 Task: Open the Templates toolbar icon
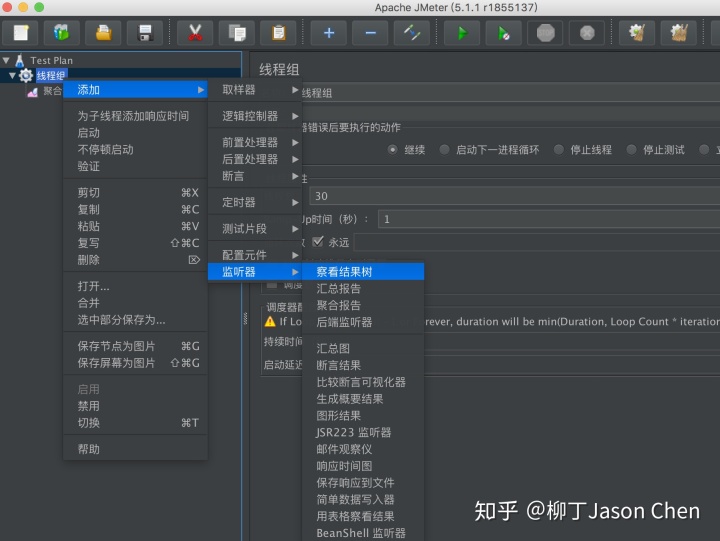click(x=62, y=33)
